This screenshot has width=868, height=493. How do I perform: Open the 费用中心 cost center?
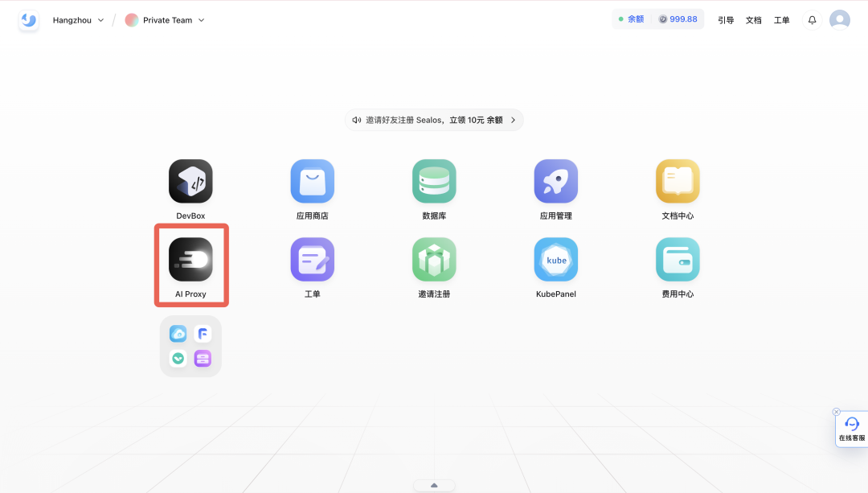[678, 260]
